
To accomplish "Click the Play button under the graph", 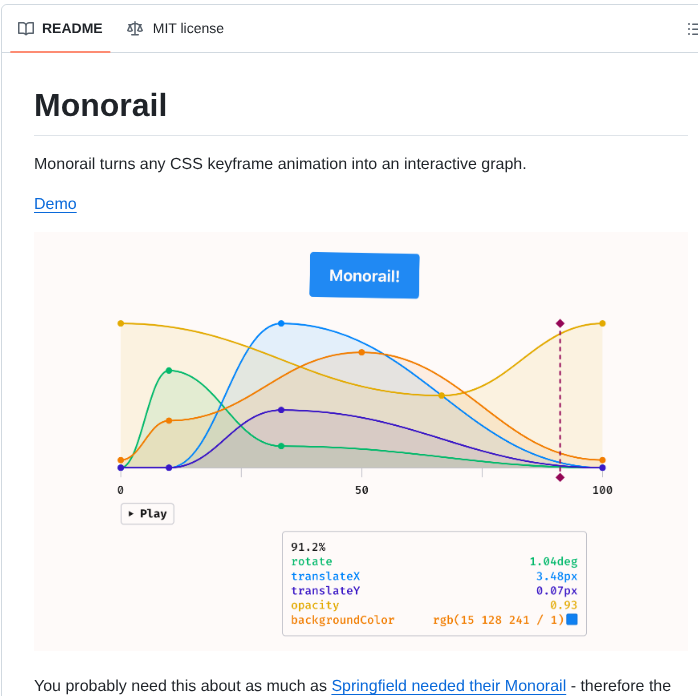I will (147, 514).
